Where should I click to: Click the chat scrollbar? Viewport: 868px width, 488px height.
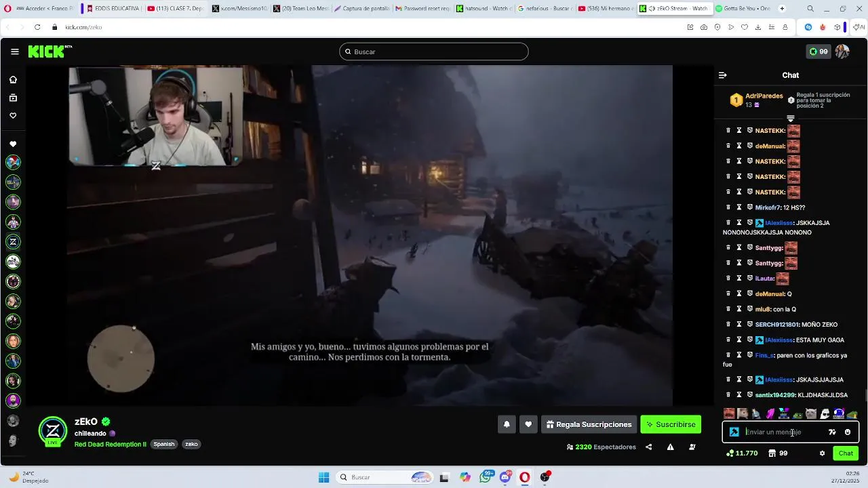[x=865, y=395]
